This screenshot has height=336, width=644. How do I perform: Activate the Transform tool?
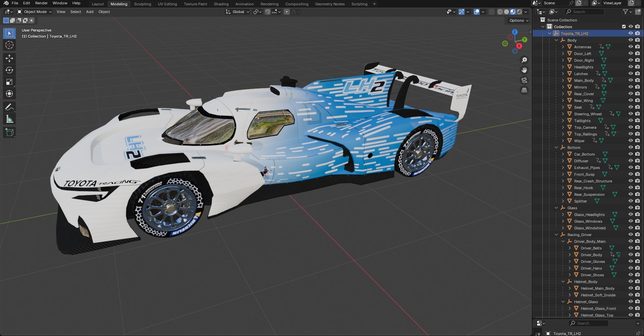pos(9,94)
